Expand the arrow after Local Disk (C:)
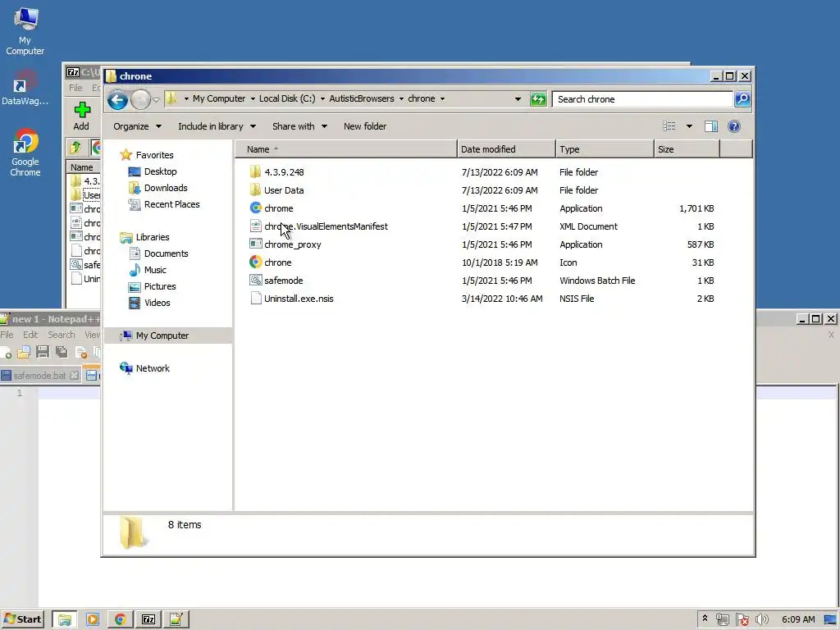The width and height of the screenshot is (840, 630). pos(322,99)
